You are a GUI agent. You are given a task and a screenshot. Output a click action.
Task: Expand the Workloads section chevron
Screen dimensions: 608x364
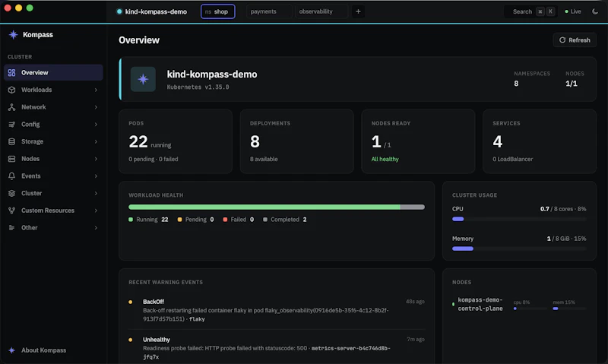(x=96, y=90)
